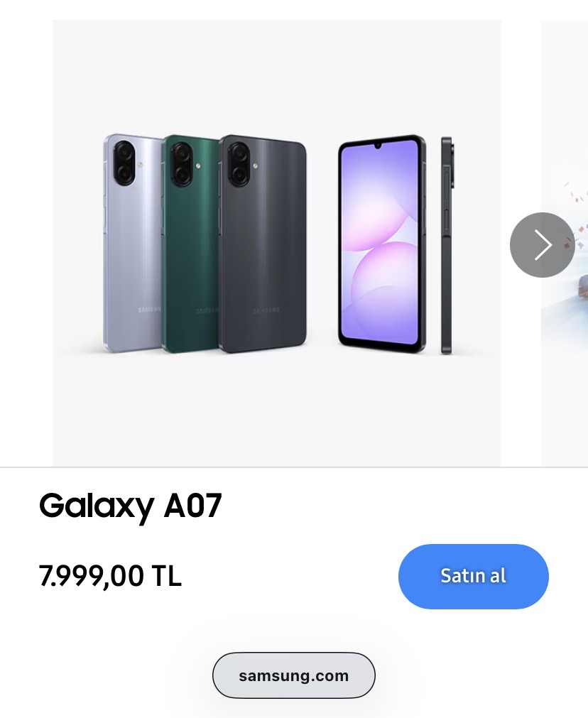Image resolution: width=588 pixels, height=718 pixels.
Task: Click the camera module on the green phone
Action: point(181,163)
